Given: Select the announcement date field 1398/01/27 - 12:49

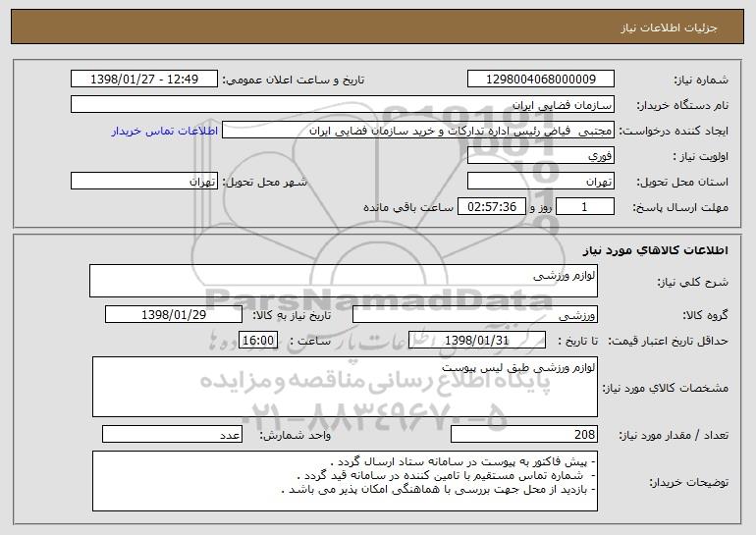Looking at the screenshot, I should pos(144,80).
